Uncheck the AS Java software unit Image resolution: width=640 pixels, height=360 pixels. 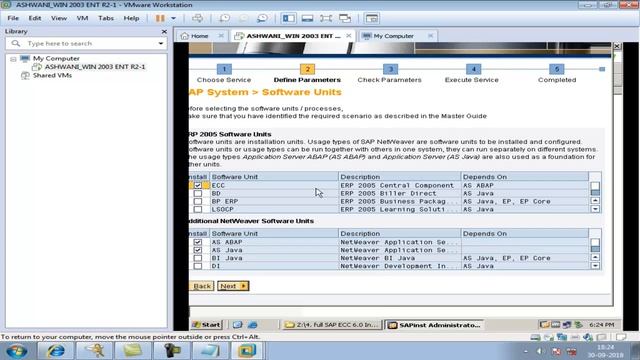(x=198, y=250)
